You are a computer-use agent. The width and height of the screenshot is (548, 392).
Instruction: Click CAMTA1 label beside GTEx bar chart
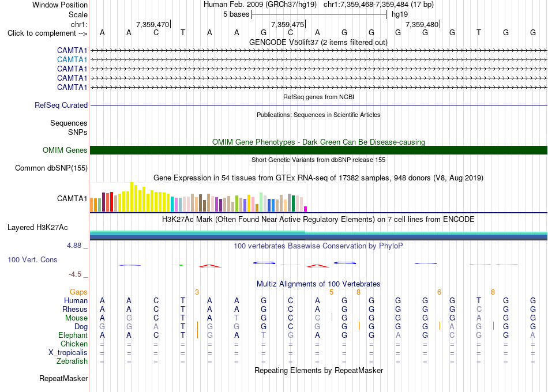(72, 198)
